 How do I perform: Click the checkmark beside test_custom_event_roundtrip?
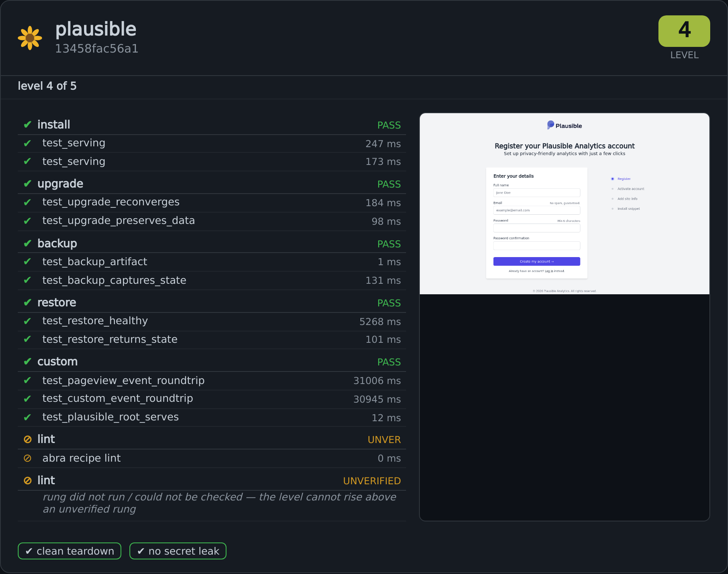[x=28, y=399]
